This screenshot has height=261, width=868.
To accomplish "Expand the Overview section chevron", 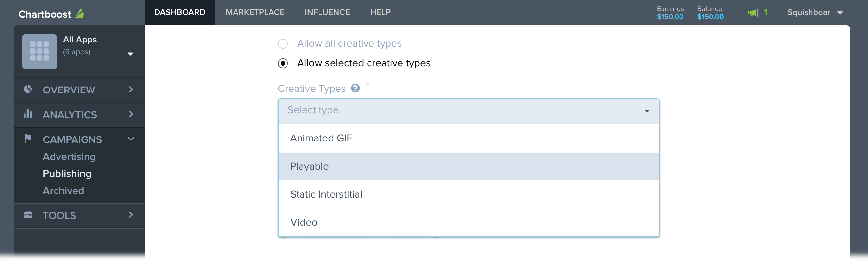I will pyautogui.click(x=131, y=89).
